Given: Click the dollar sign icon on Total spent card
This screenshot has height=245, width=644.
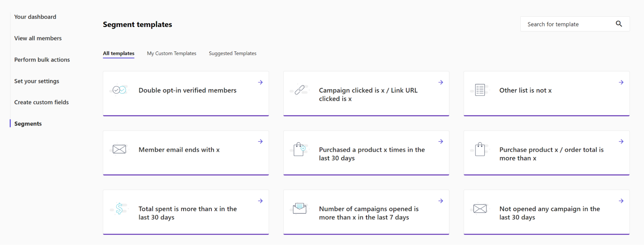Looking at the screenshot, I should tap(119, 209).
